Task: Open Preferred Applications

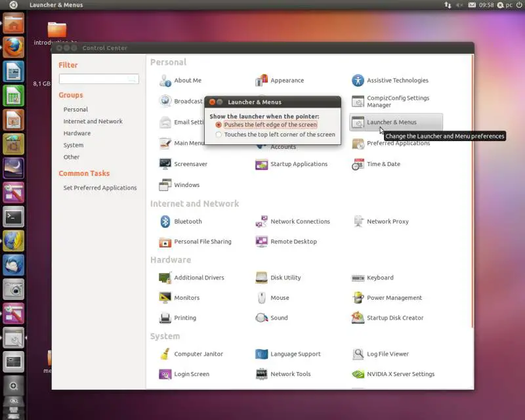Action: click(390, 143)
